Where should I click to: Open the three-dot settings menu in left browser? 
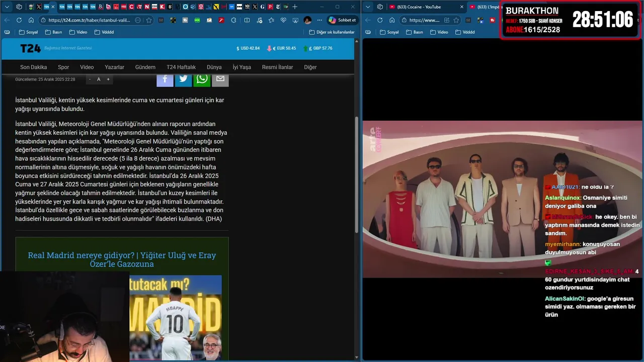point(319,20)
